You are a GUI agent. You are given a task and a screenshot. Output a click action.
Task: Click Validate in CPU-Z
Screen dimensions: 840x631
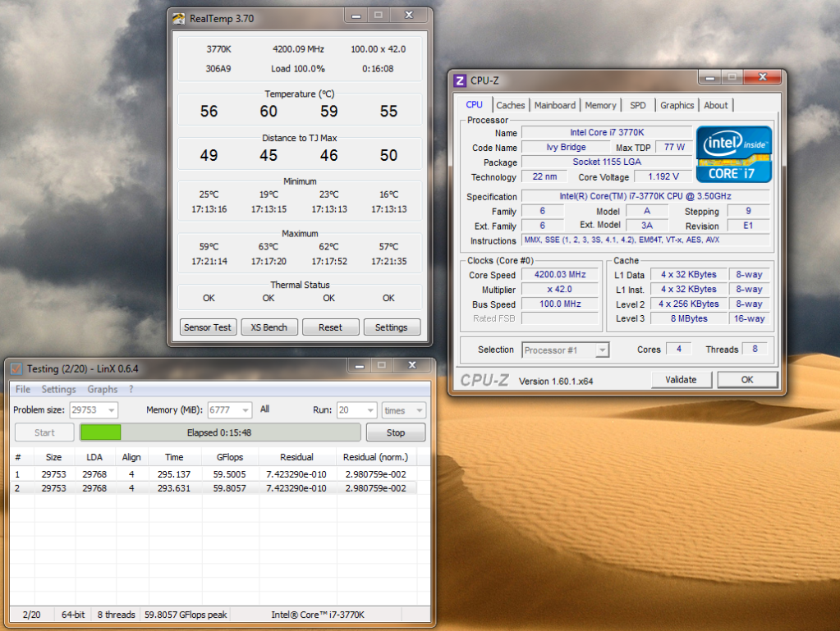(x=681, y=379)
